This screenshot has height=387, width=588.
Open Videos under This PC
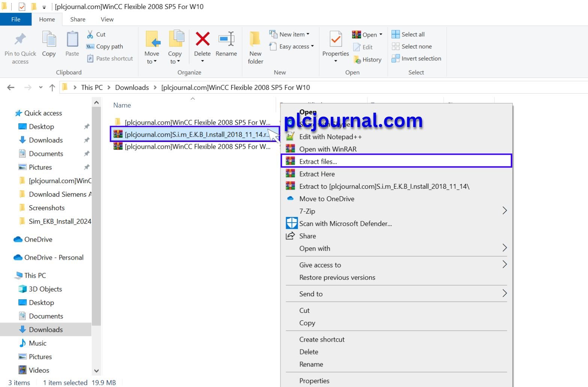pyautogui.click(x=39, y=370)
